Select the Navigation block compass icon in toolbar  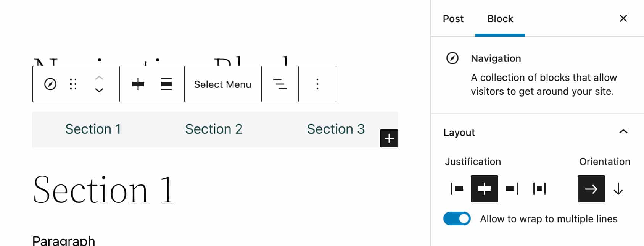(51, 84)
